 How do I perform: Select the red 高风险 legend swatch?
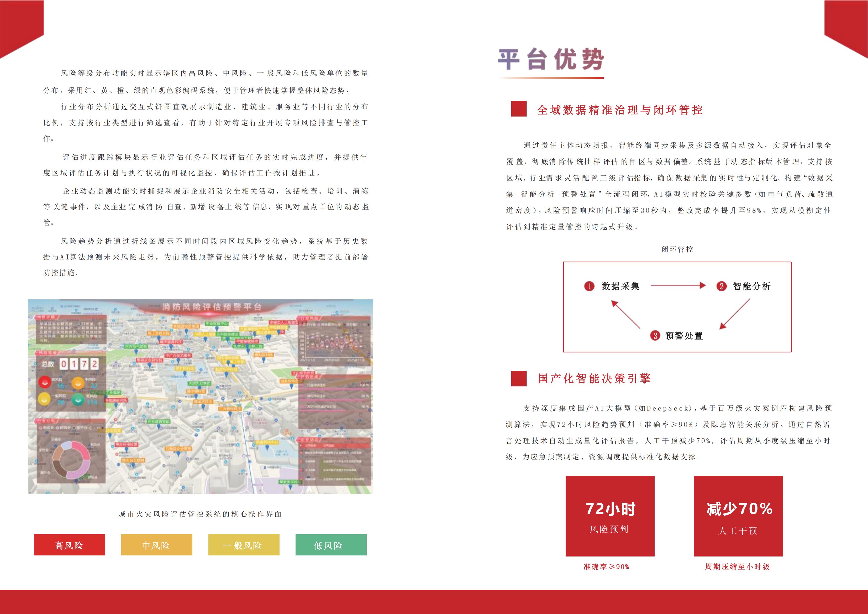[x=70, y=545]
